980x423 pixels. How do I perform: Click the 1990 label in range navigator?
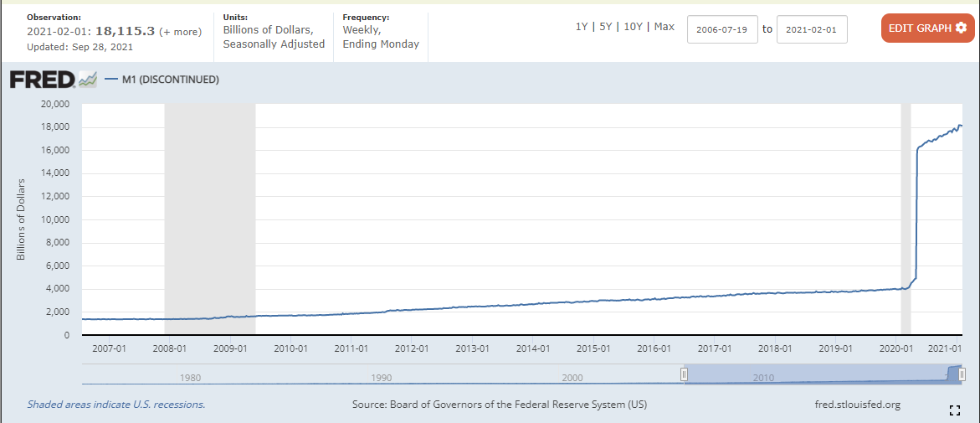pyautogui.click(x=382, y=377)
